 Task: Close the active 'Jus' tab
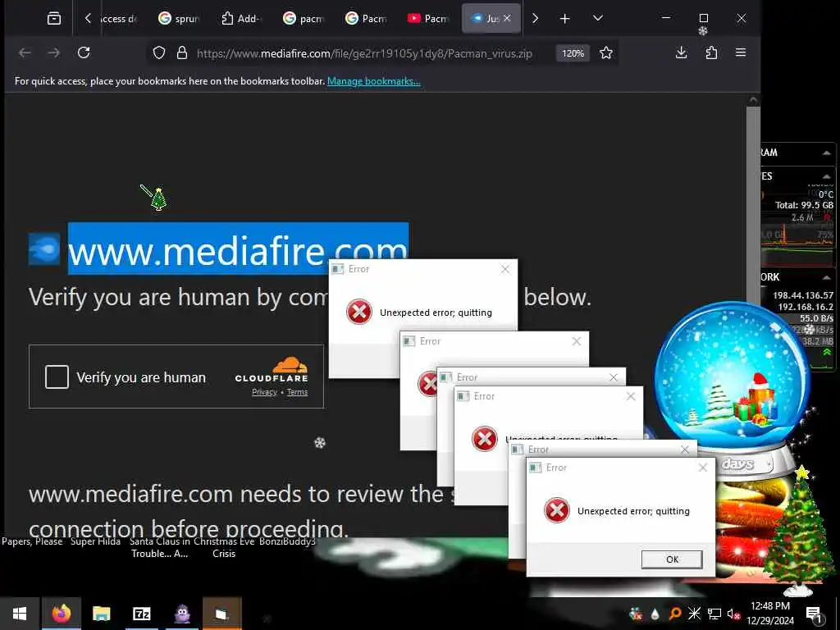click(x=507, y=18)
